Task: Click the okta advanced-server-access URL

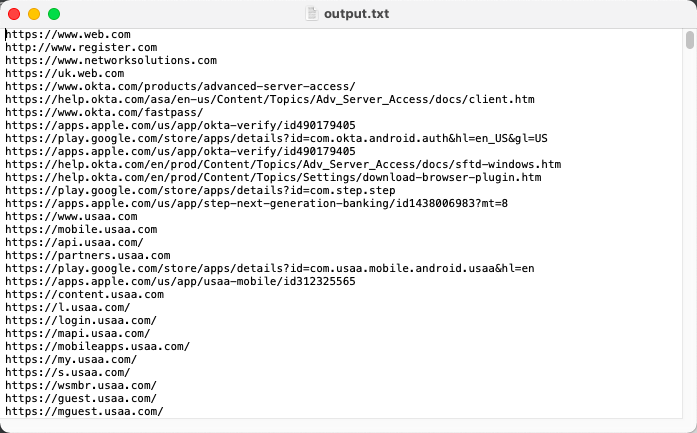Action: pos(180,86)
